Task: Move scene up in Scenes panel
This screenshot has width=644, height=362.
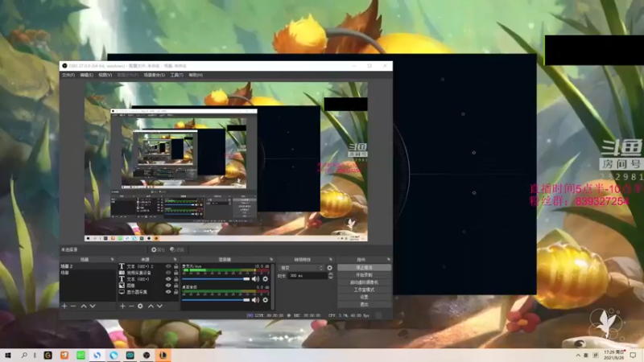Action: tap(84, 306)
